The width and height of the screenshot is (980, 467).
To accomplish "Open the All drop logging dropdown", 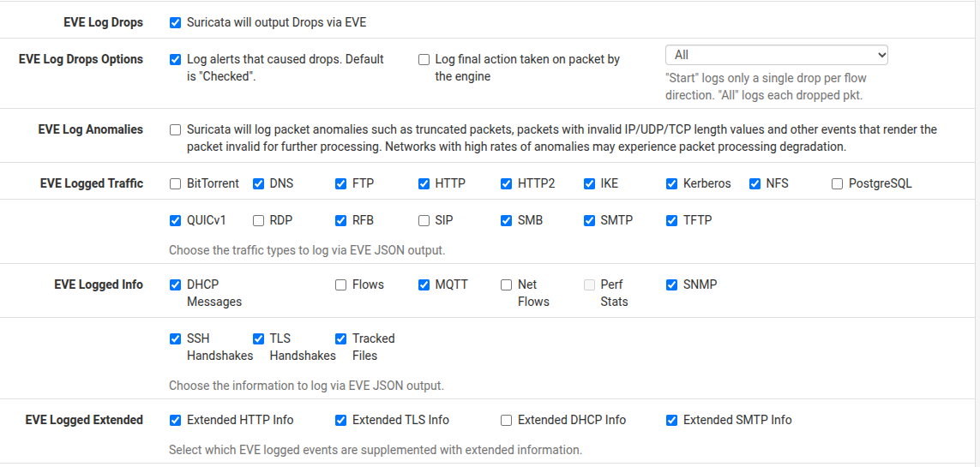I will 777,55.
